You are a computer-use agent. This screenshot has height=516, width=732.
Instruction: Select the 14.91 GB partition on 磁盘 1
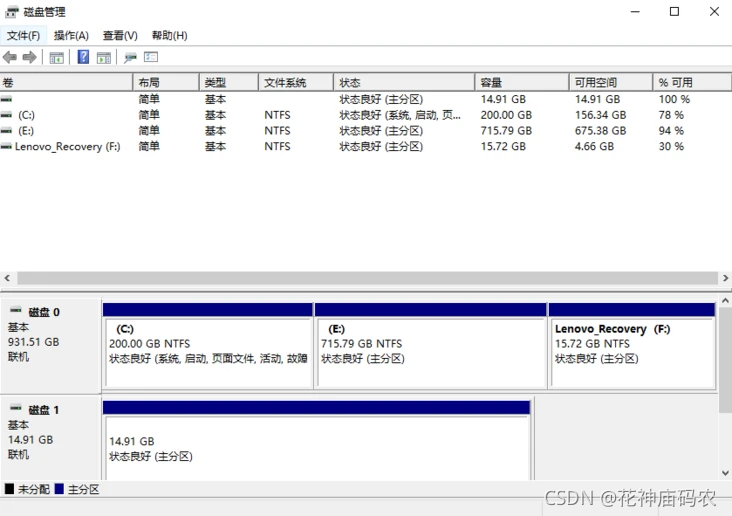[x=317, y=440]
